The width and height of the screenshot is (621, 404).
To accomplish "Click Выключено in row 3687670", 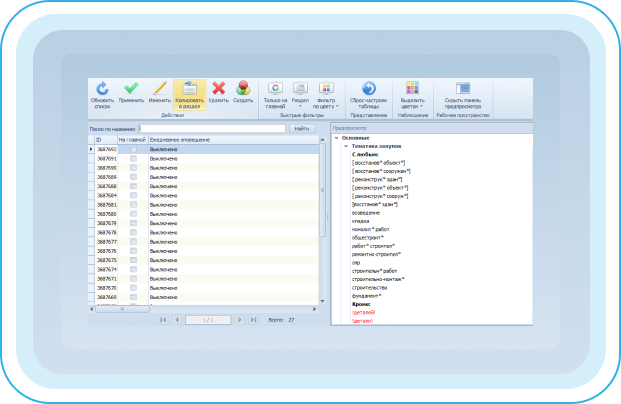I will [164, 288].
